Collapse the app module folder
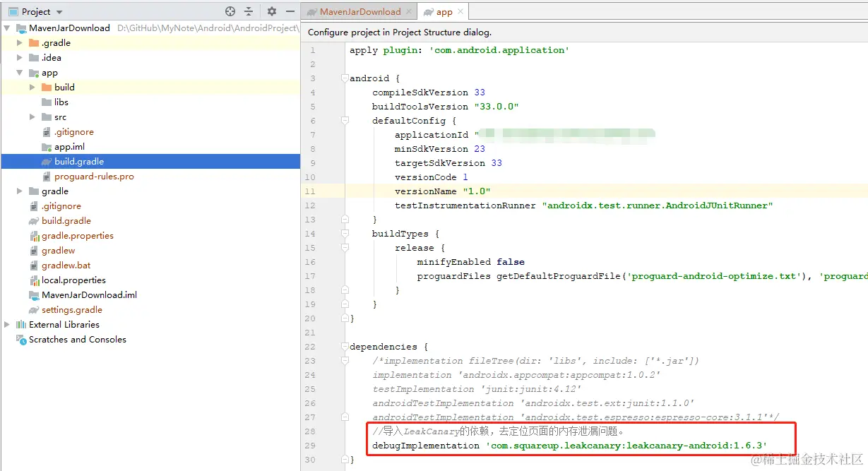868x471 pixels. [20, 73]
